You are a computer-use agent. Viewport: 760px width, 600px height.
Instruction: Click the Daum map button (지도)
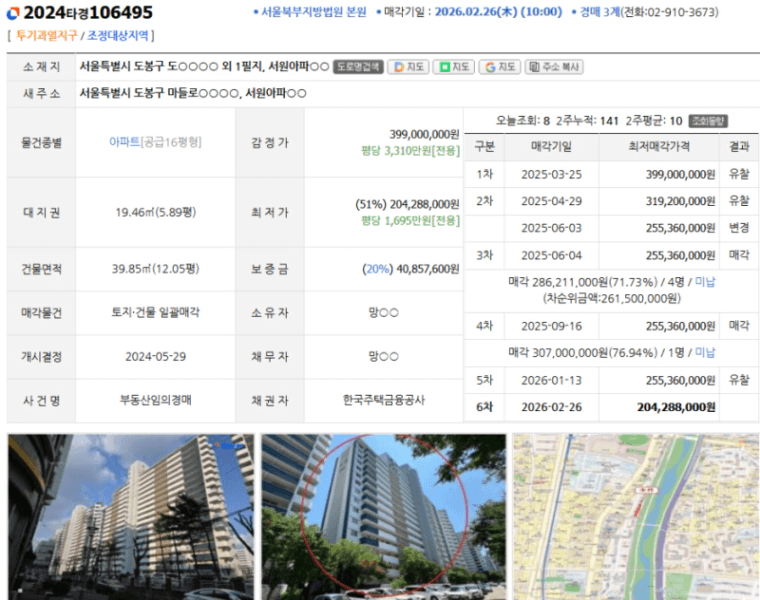(x=408, y=67)
